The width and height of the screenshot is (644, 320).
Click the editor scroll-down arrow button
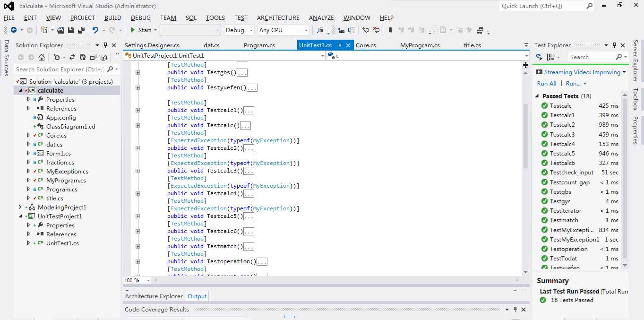[x=525, y=272]
